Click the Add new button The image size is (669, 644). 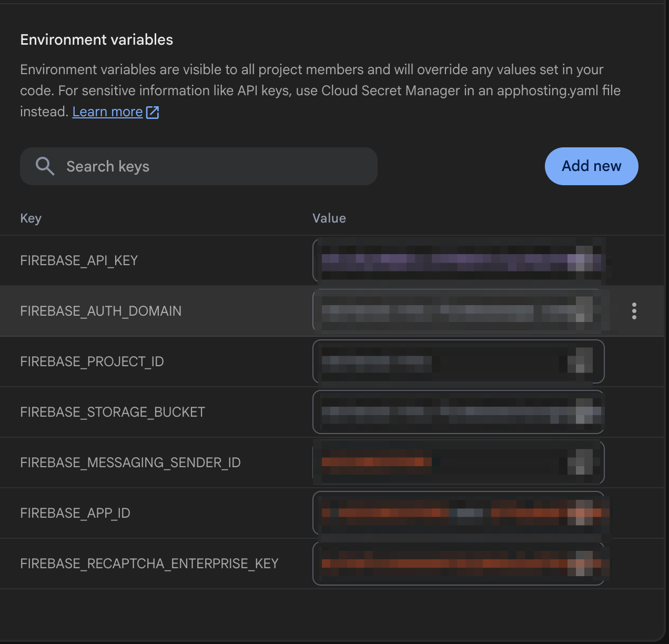[591, 166]
